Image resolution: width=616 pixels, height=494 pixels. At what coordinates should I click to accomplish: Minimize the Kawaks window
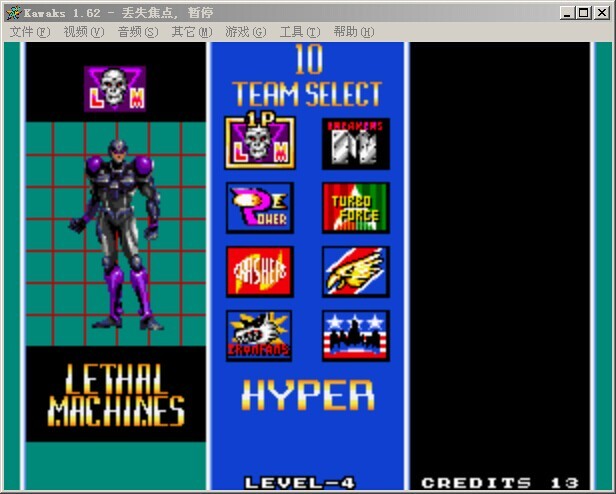[x=567, y=13]
